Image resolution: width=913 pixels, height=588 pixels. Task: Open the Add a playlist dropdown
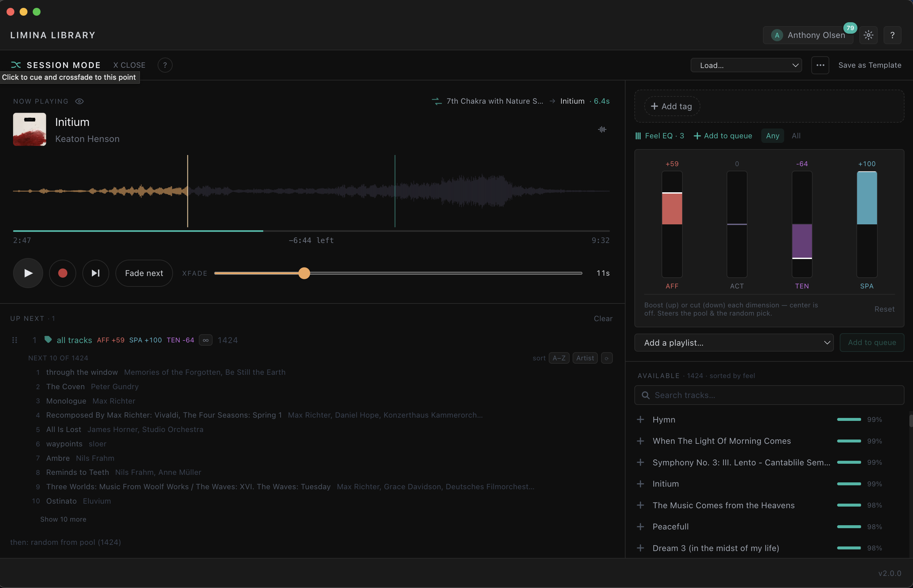tap(733, 342)
